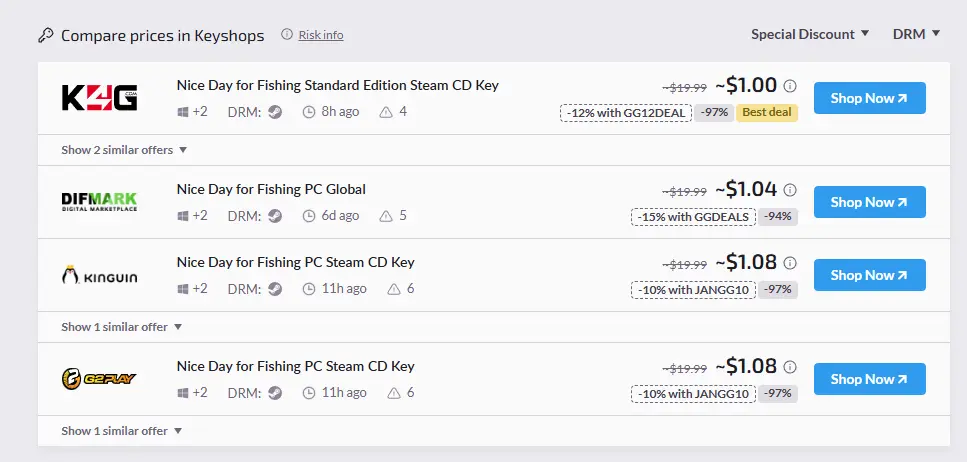Image resolution: width=967 pixels, height=462 pixels.
Task: Click the Kinguin penguin logo
Action: pyautogui.click(x=99, y=275)
